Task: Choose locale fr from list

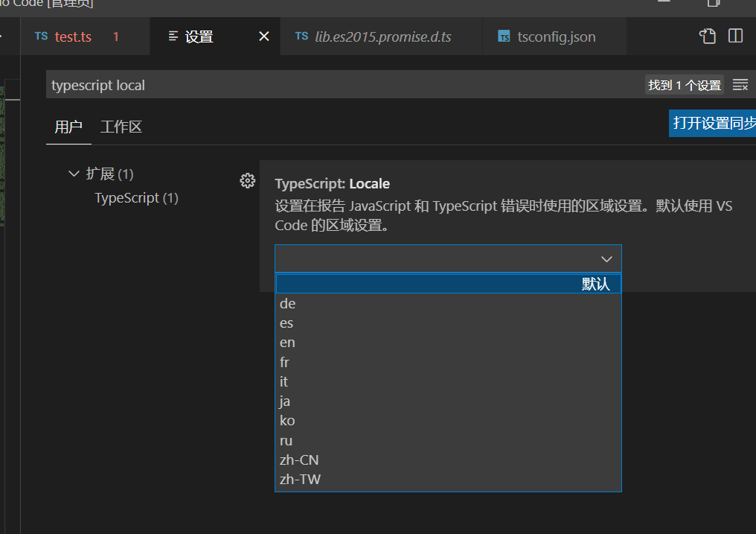Action: click(x=448, y=362)
